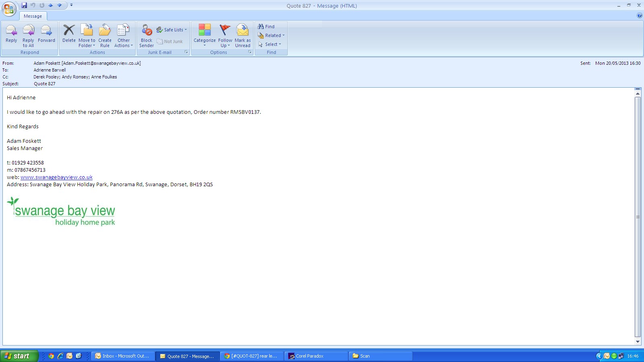Click Derek Pooley in the Cc line
644x362 pixels.
(x=46, y=77)
